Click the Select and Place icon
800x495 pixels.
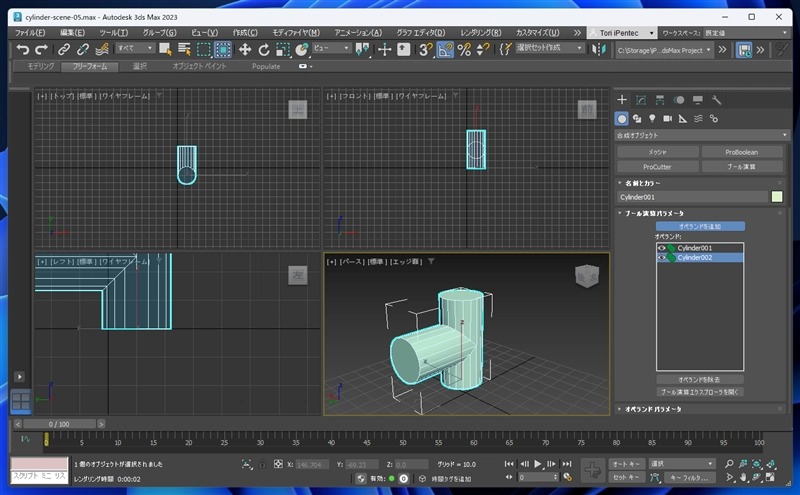coord(302,50)
